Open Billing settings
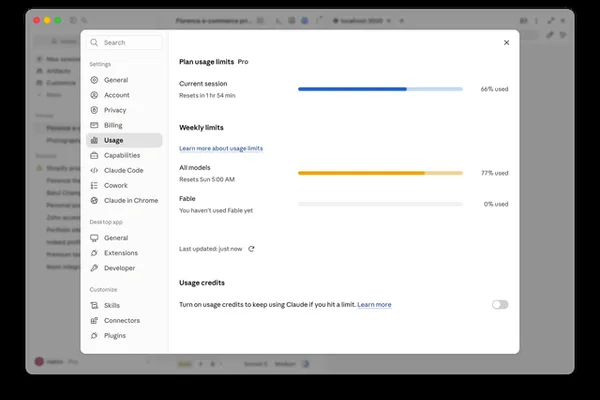Screen dimensions: 600x400 (124, 125)
